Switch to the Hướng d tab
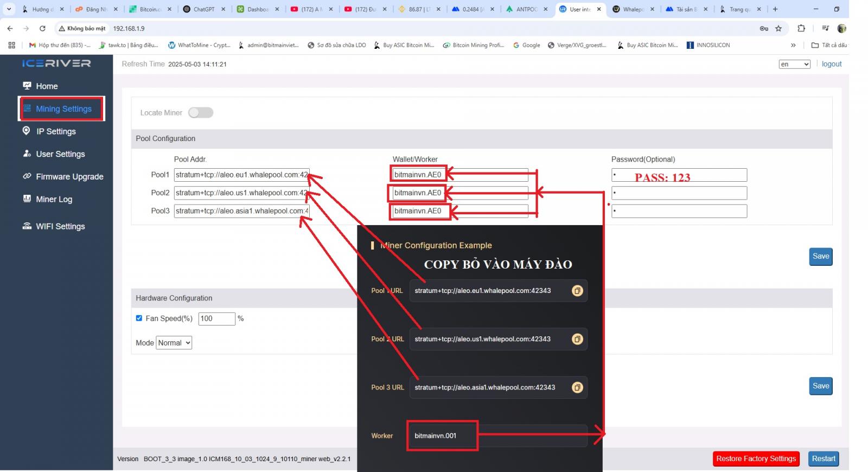The height and width of the screenshot is (472, 868). pos(43,9)
